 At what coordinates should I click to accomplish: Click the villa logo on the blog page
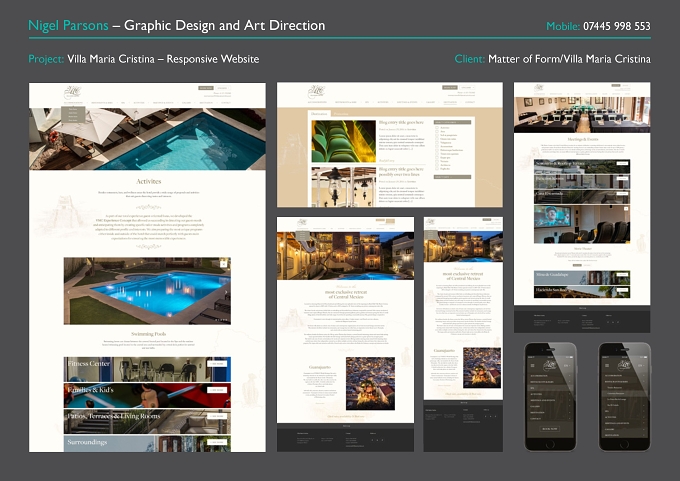316,92
